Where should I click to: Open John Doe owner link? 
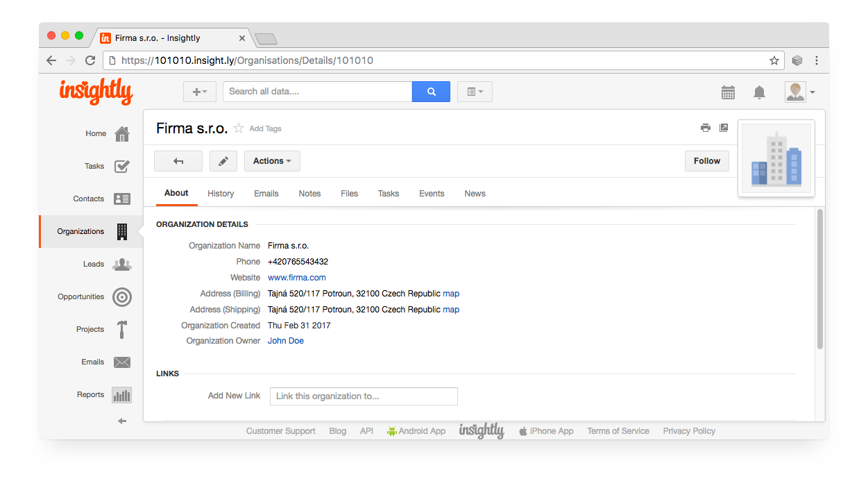click(x=286, y=341)
